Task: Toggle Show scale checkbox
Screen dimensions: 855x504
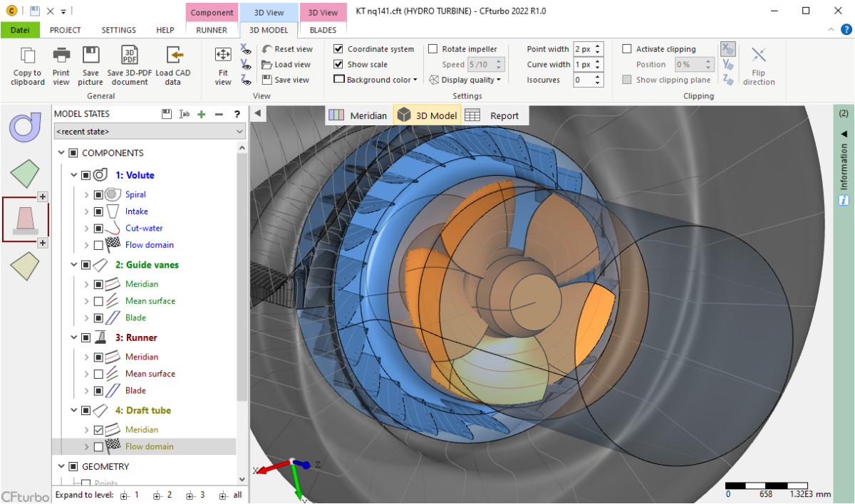Action: [x=338, y=64]
